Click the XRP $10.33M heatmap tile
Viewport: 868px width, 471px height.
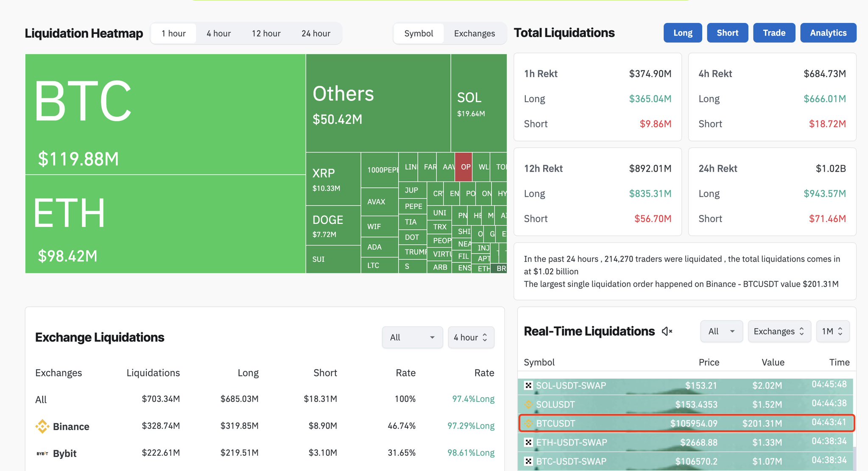point(333,179)
